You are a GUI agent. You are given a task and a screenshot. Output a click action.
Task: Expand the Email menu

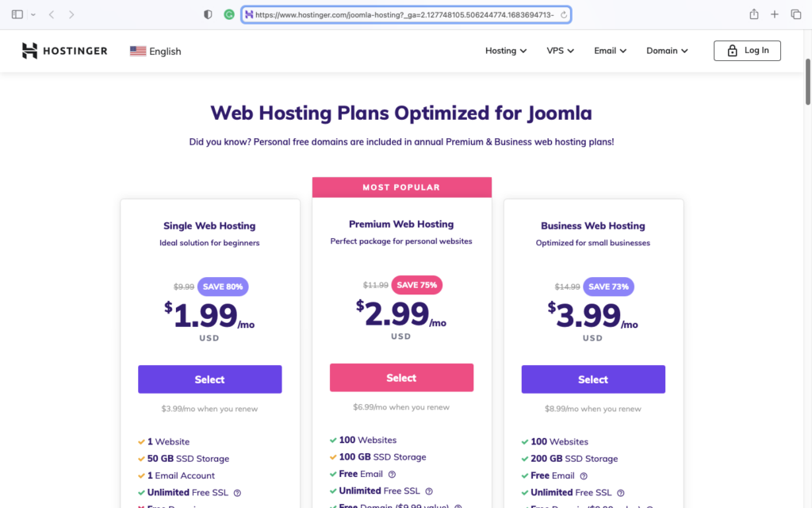pos(610,51)
